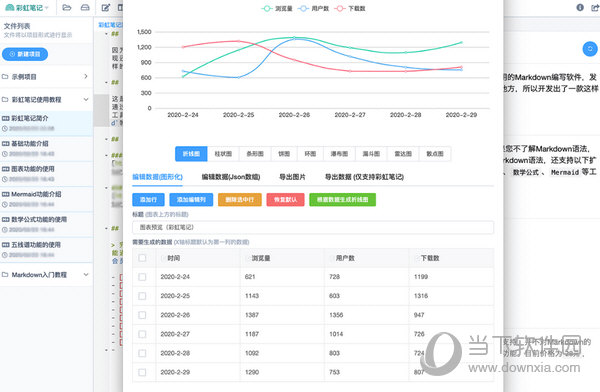Select the 瀑布图 chart type
600x392 pixels.
click(x=339, y=154)
